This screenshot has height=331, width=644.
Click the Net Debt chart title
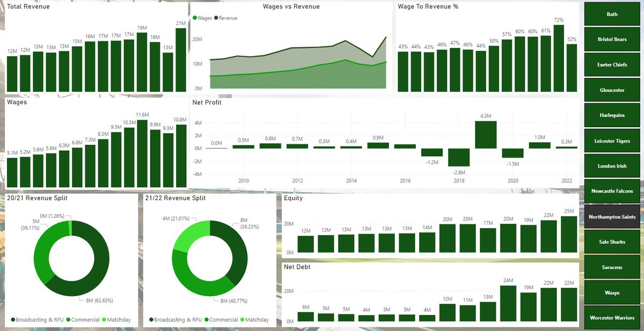click(x=296, y=266)
